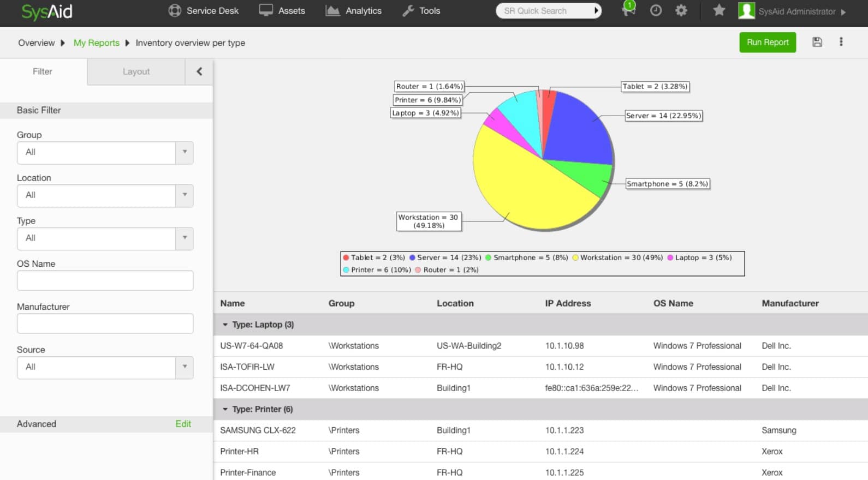This screenshot has height=480, width=868.
Task: Click the 'Tablet = 2 (3.28%)' chart label
Action: point(655,86)
